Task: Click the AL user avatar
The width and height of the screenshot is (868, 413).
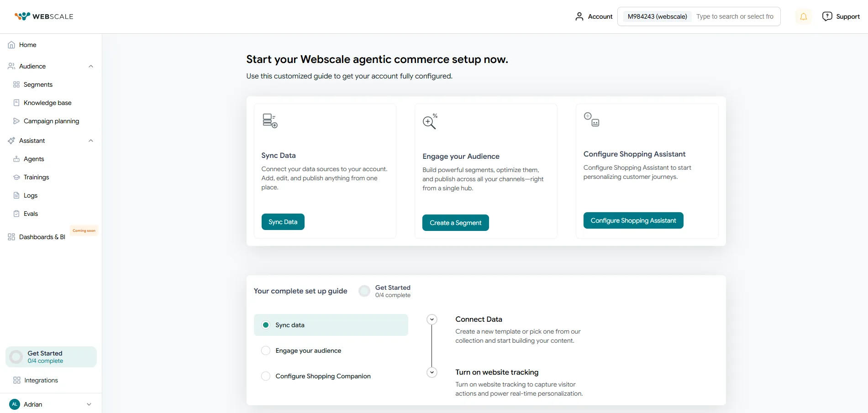Action: pyautogui.click(x=15, y=404)
